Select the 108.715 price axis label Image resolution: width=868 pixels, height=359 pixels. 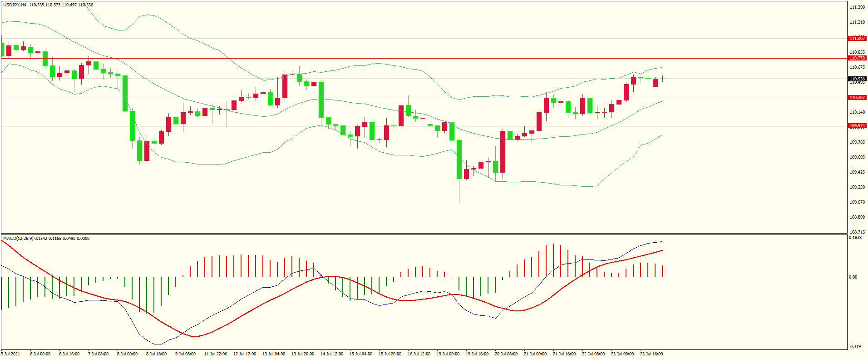pyautogui.click(x=857, y=232)
